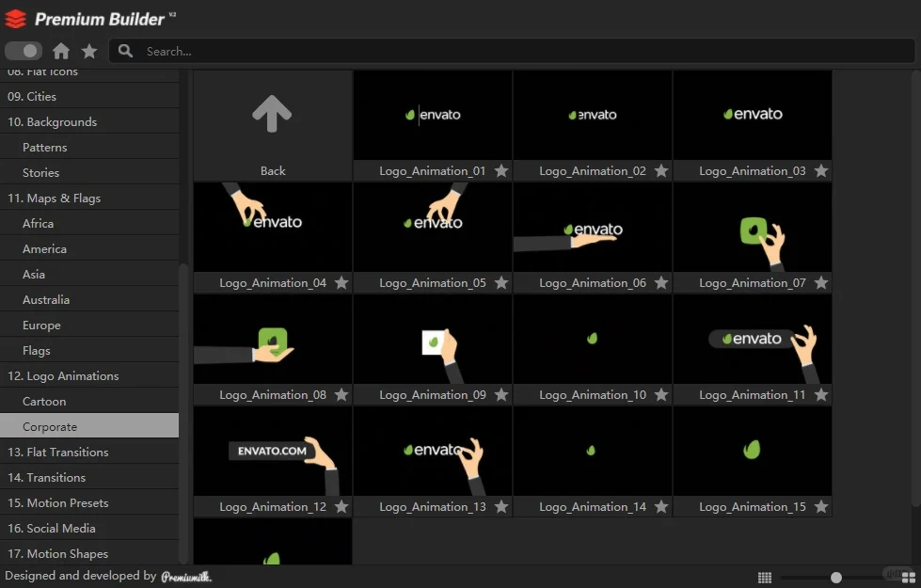Open the Flags subcategory
This screenshot has width=921, height=588.
[x=89, y=350]
